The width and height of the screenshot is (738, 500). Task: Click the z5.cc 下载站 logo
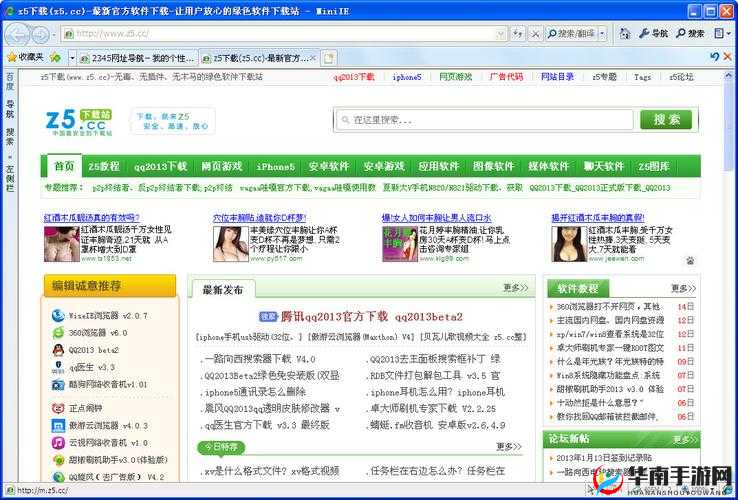pos(79,121)
